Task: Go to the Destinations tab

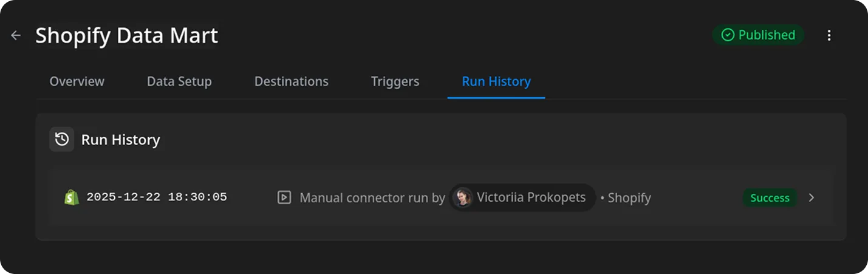Action: point(291,81)
